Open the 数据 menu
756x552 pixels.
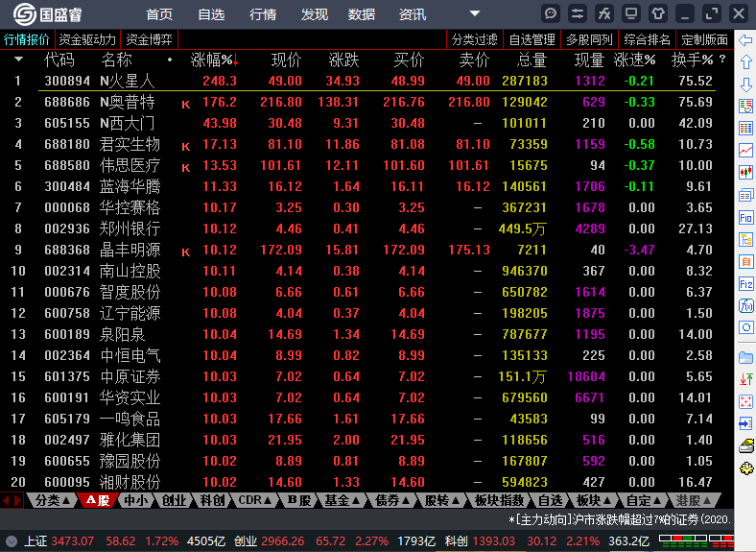pyautogui.click(x=362, y=14)
